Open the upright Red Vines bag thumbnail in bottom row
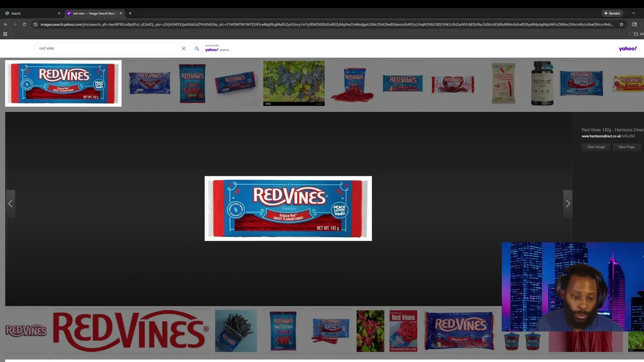This screenshot has width=644, height=362. (283, 331)
